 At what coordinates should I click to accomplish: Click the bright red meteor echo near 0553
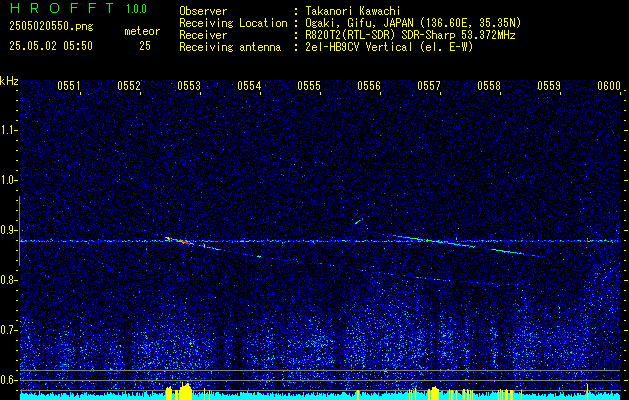coord(185,242)
